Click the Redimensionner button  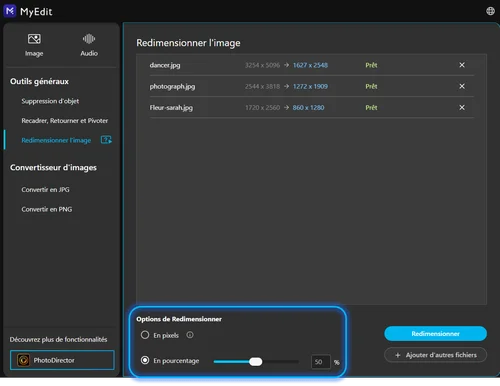[435, 334]
